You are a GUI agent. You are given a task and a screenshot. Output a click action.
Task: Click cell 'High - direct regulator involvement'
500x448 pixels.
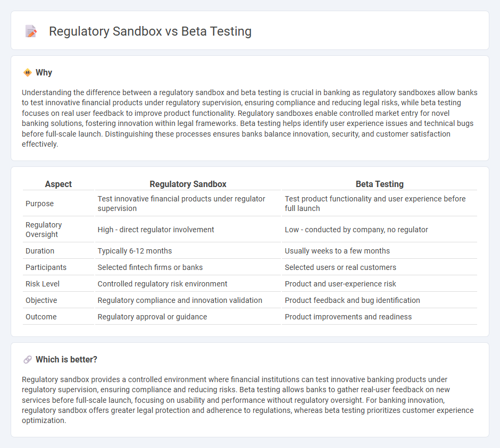point(188,230)
